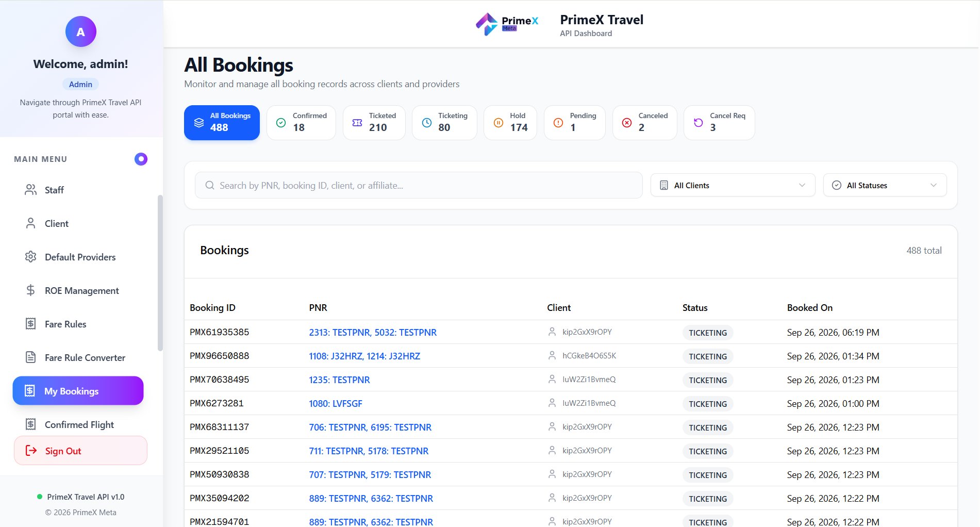Screen dimensions: 980x527
Task: Open PNR link 1080: LVFSGF
Action: point(336,404)
